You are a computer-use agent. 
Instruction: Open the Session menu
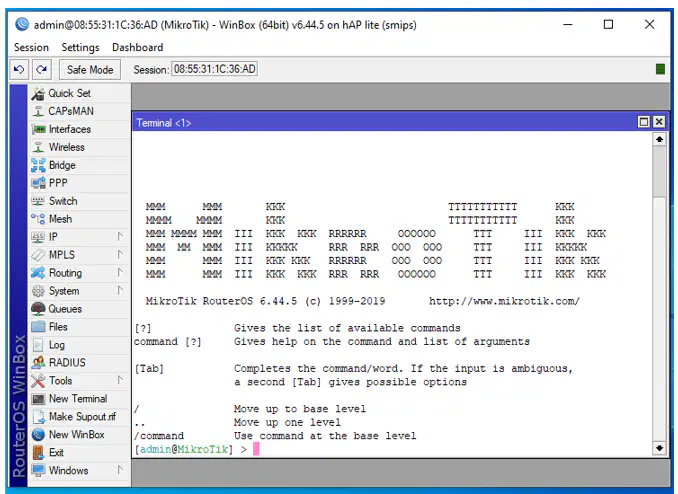click(31, 47)
